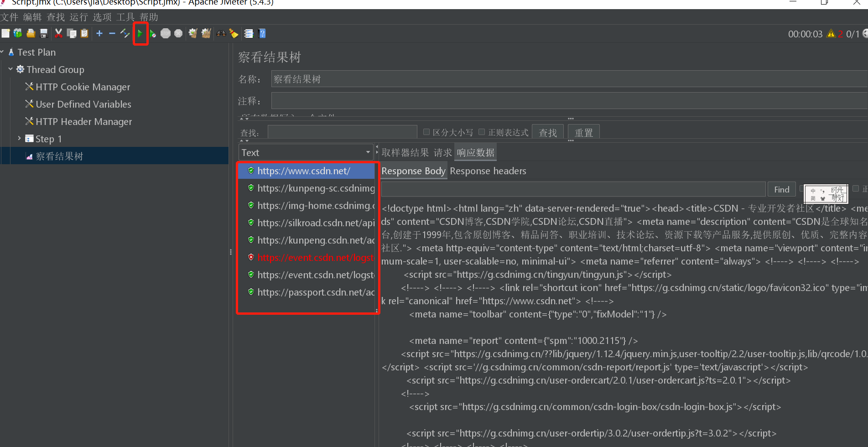The width and height of the screenshot is (868, 447).
Task: Click the Test Plan flask icon
Action: (x=11, y=52)
